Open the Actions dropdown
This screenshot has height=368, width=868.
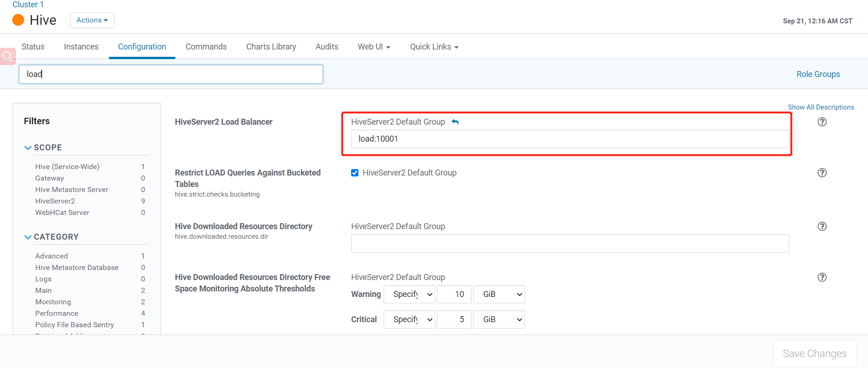(x=92, y=20)
